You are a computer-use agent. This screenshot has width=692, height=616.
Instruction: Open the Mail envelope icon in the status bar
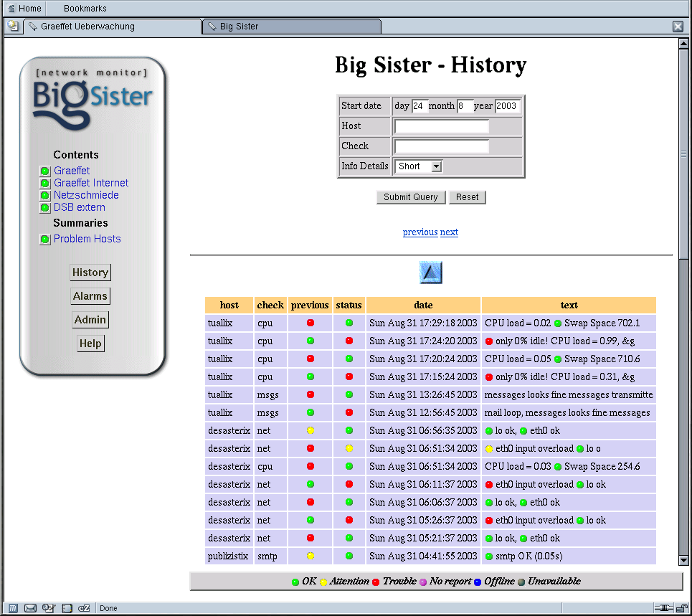tap(30, 608)
